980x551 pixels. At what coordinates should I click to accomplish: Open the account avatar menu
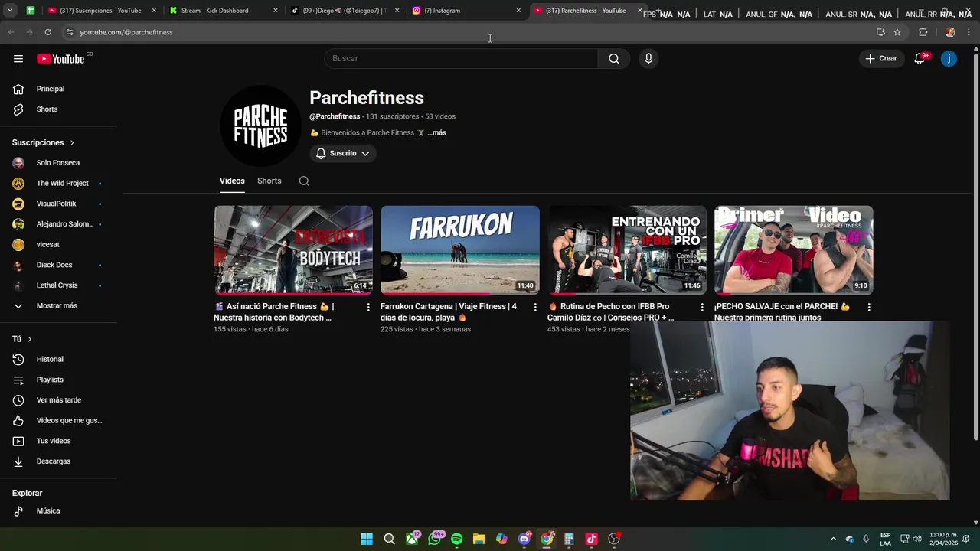pos(949,59)
